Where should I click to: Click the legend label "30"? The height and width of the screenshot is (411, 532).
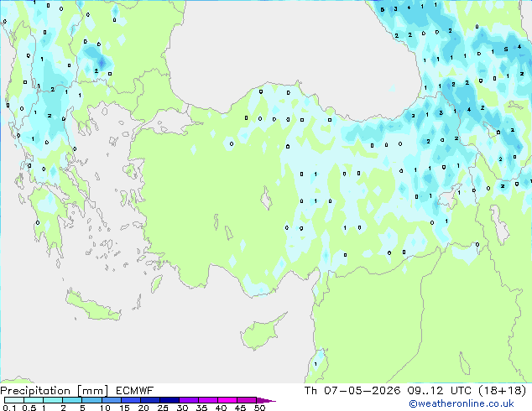click(182, 408)
